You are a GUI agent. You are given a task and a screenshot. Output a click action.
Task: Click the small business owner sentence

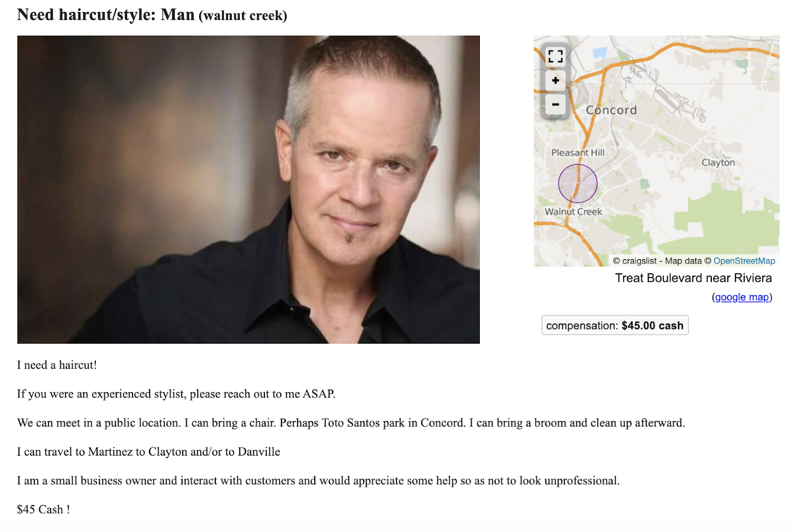click(318, 481)
